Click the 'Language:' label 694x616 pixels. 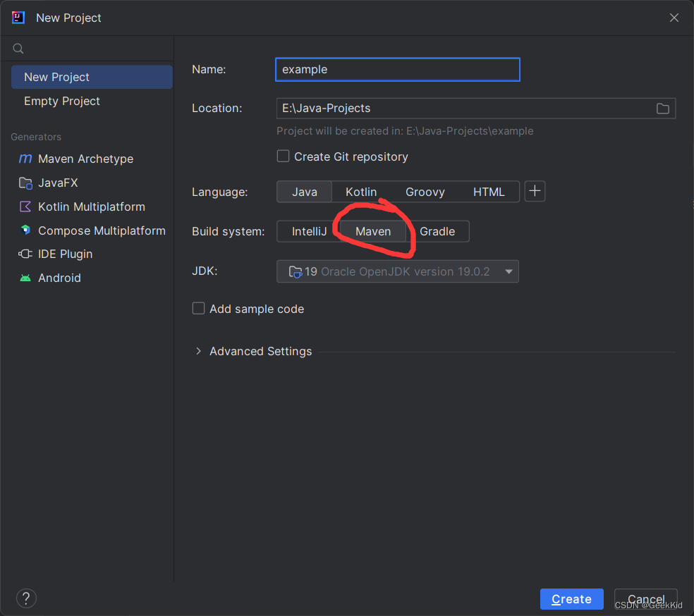pos(219,192)
